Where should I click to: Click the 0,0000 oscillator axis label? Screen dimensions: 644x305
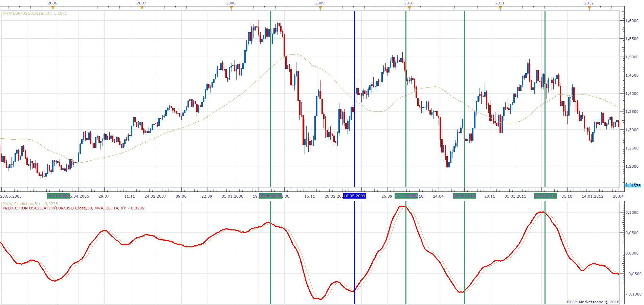(x=632, y=253)
